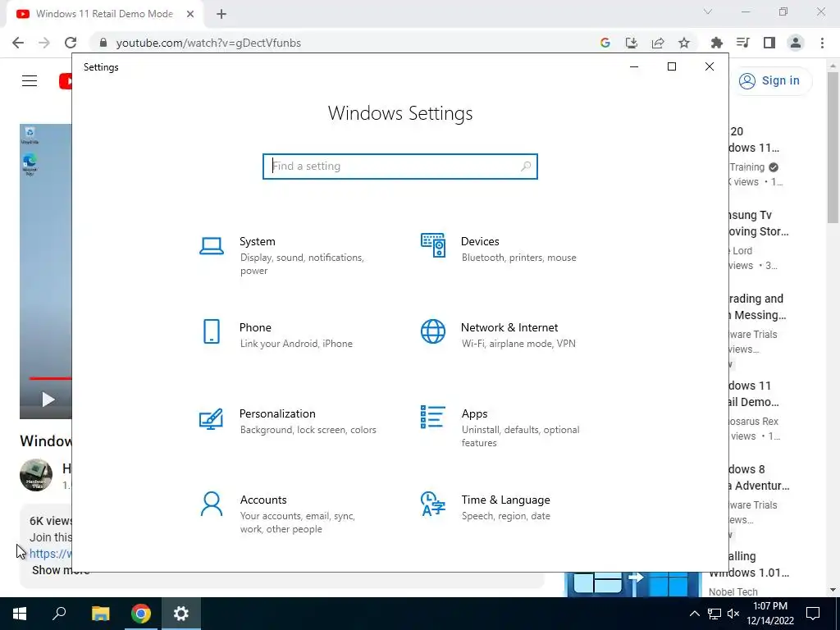This screenshot has width=840, height=630.
Task: Click the Settings gear in taskbar
Action: 181,614
